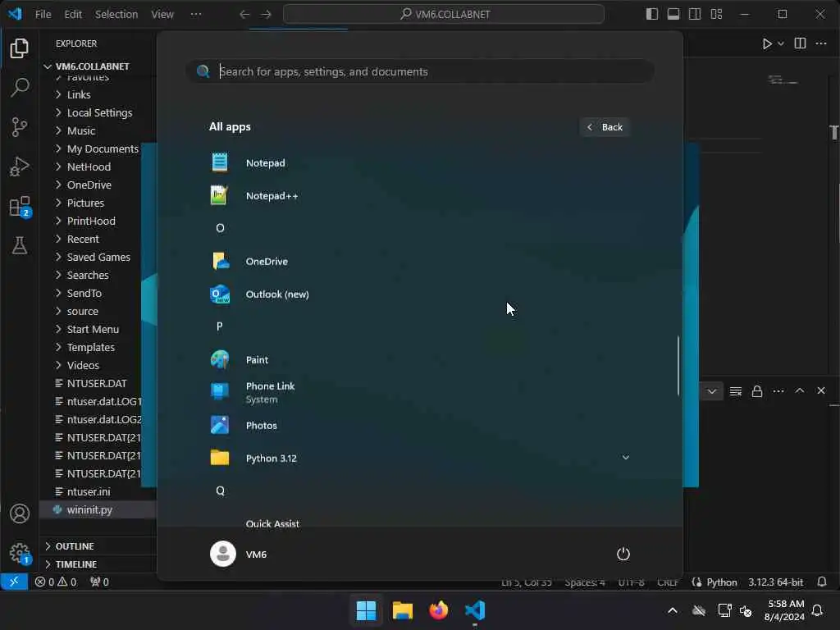Image resolution: width=840 pixels, height=630 pixels.
Task: Click the VM6.COLLABNET command center search
Action: [x=444, y=14]
